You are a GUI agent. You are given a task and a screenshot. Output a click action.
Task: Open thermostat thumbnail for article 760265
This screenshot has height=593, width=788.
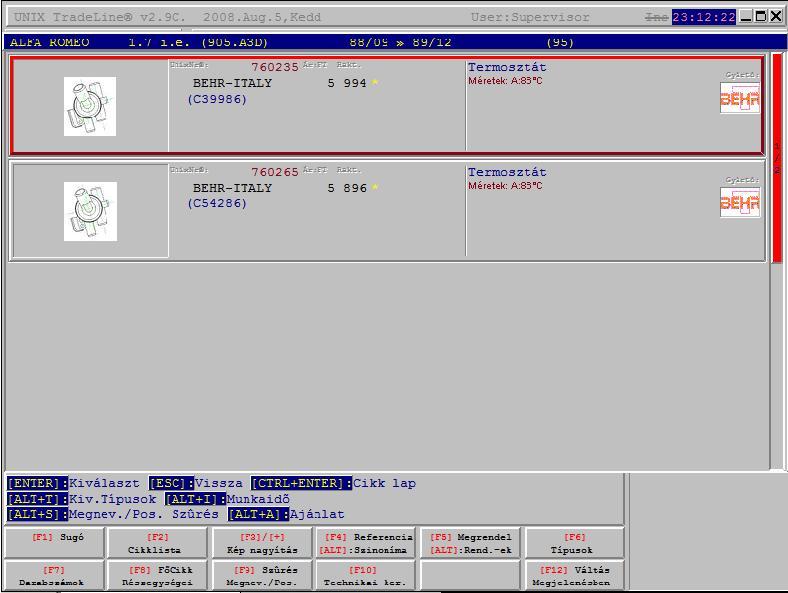[90, 211]
